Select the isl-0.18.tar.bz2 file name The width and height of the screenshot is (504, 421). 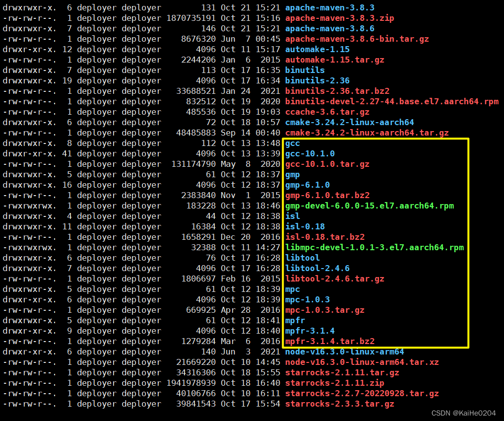tap(324, 237)
